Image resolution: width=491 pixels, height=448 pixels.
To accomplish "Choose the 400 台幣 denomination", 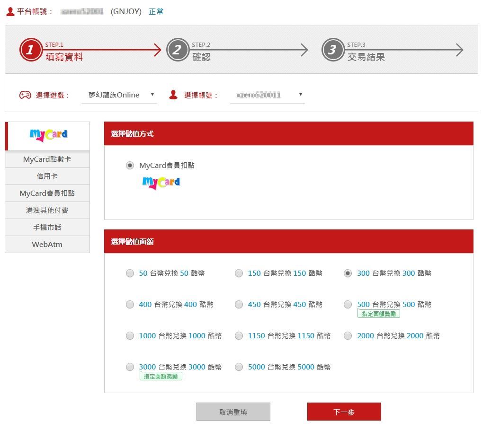I will (x=130, y=304).
